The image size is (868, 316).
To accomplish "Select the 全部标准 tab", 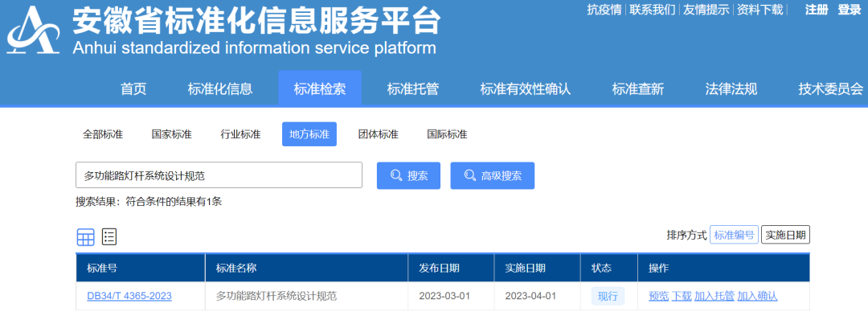I will [103, 134].
